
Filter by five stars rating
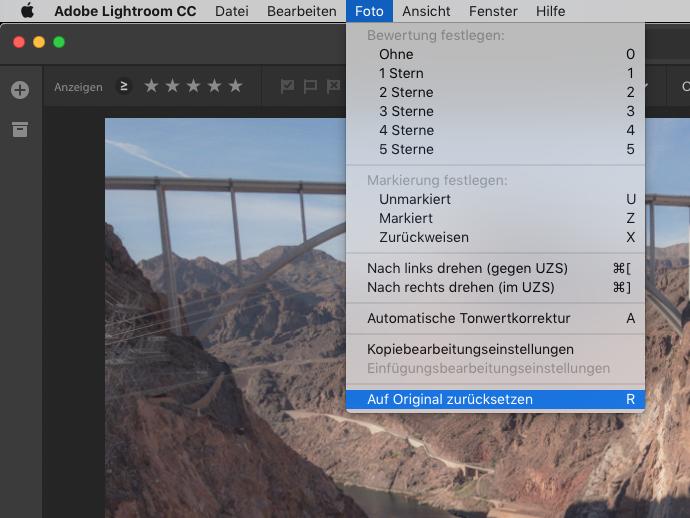point(236,86)
